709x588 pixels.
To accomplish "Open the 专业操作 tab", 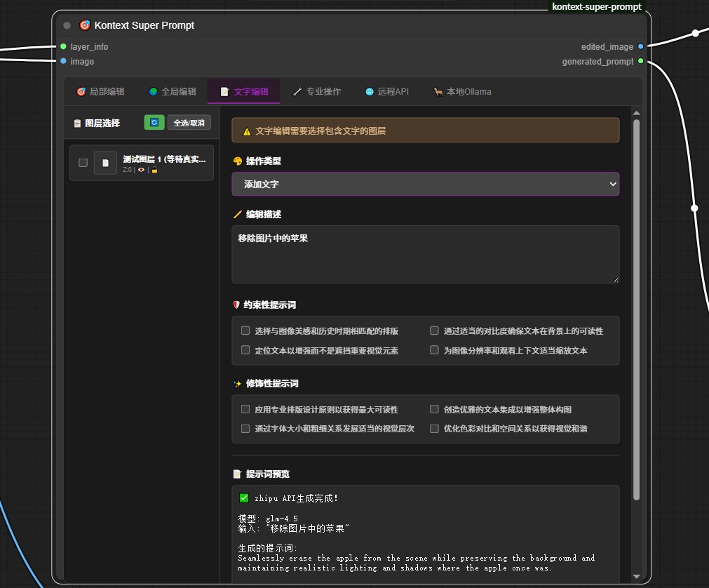I will (x=317, y=91).
